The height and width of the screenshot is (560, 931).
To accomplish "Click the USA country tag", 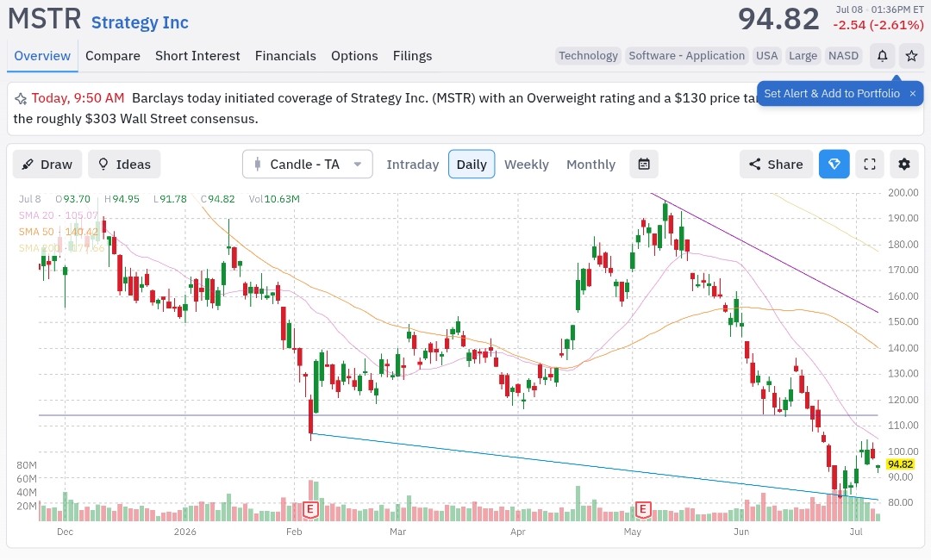I will [x=766, y=56].
